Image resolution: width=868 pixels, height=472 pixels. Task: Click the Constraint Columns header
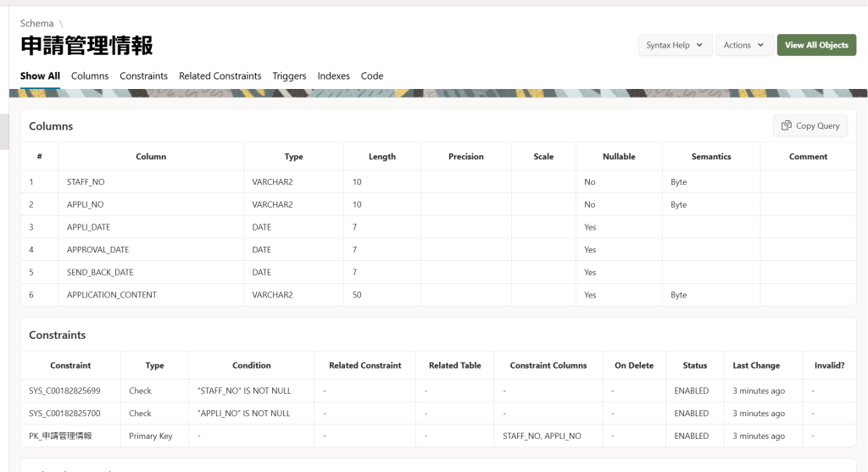click(548, 365)
